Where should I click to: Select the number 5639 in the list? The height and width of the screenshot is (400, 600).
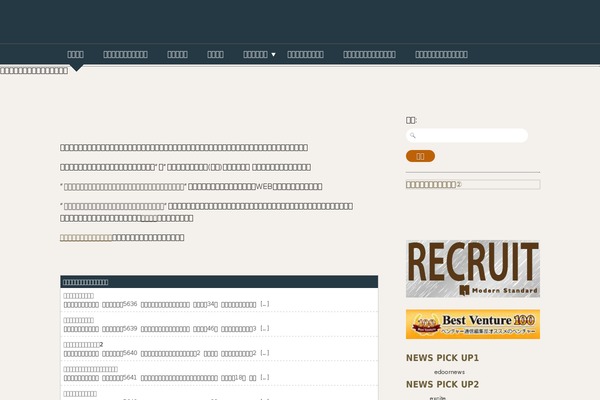pos(130,328)
